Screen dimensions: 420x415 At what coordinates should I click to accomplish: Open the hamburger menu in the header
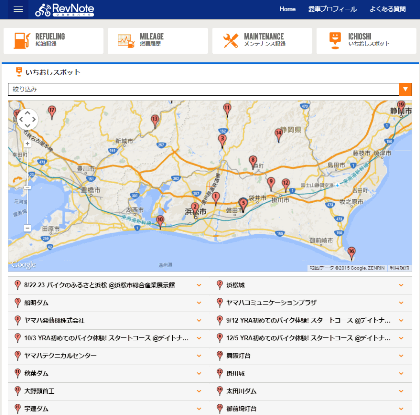[x=18, y=9]
